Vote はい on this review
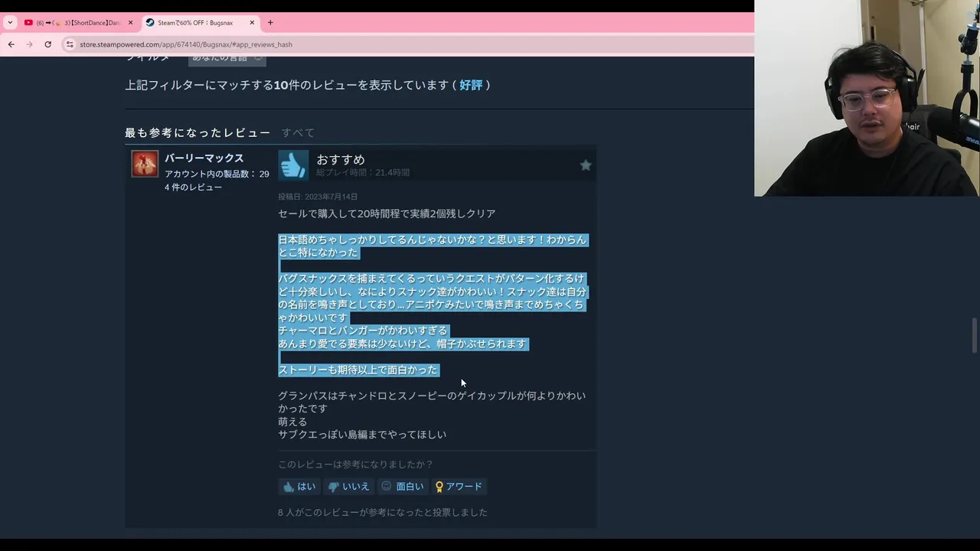The height and width of the screenshot is (551, 980). click(x=299, y=487)
